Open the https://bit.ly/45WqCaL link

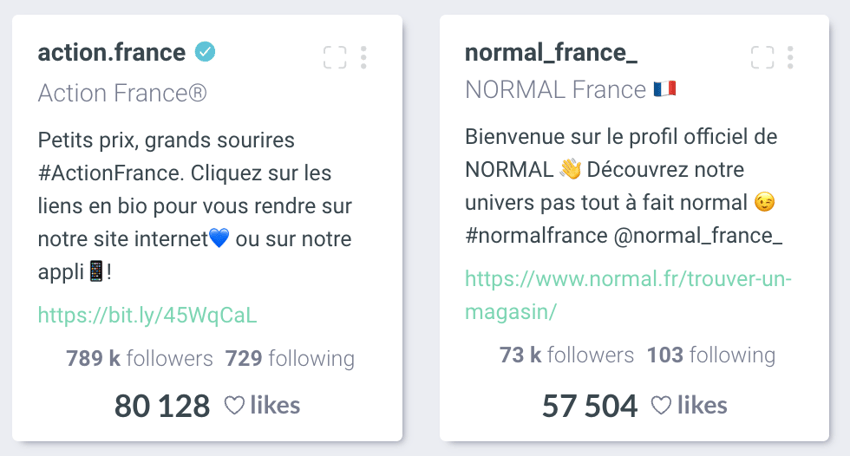[147, 315]
